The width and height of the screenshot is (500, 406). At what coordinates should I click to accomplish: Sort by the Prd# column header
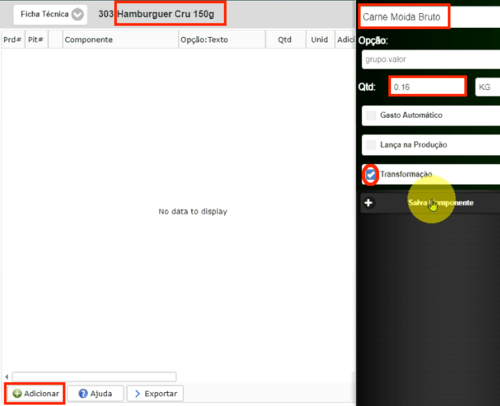(12, 40)
